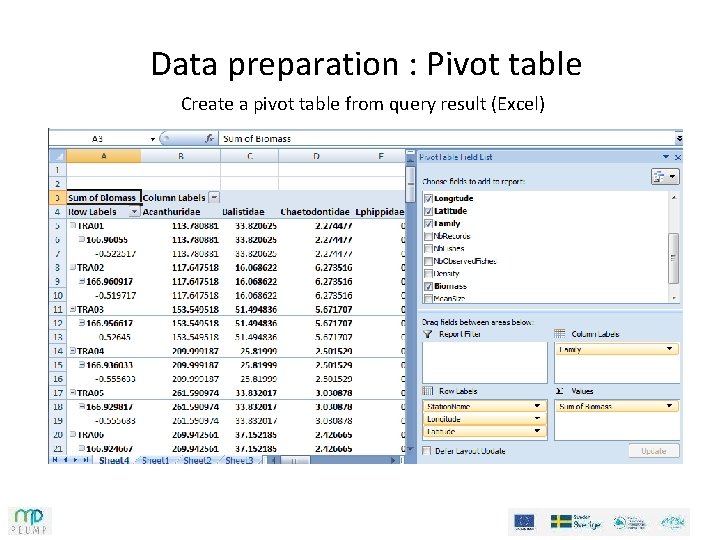Uncheck the Family field

(x=428, y=224)
